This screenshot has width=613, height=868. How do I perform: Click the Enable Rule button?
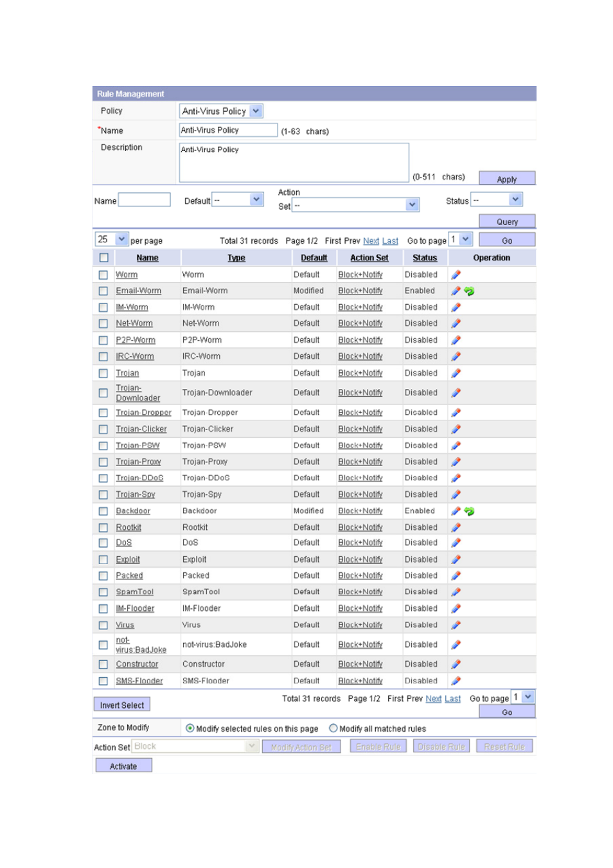pos(378,746)
